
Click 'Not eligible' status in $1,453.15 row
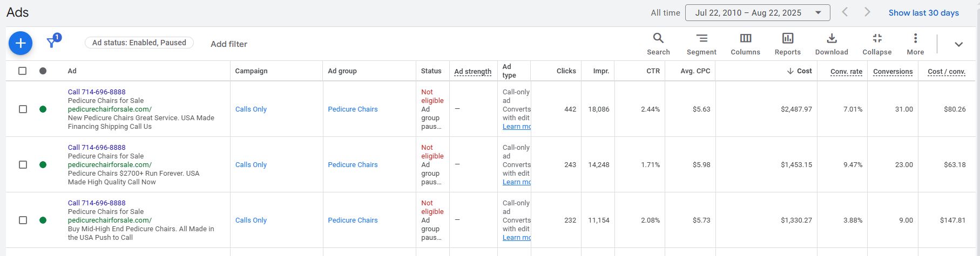click(x=432, y=152)
